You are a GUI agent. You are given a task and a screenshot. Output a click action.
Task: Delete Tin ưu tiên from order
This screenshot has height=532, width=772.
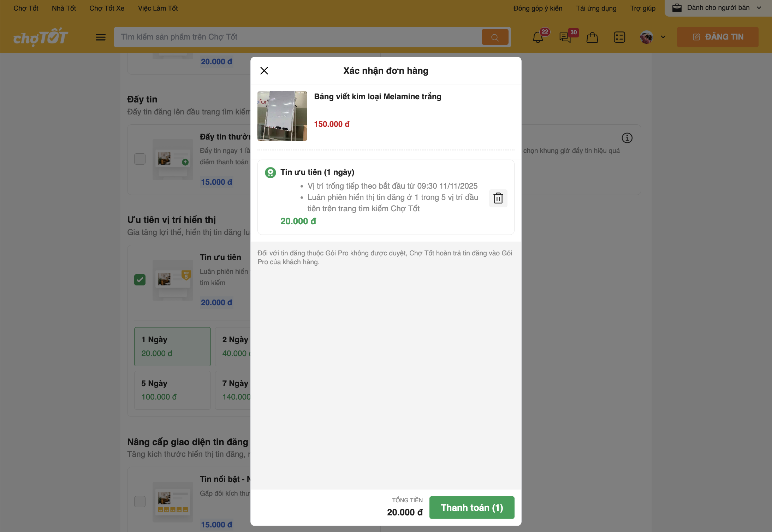pyautogui.click(x=498, y=198)
